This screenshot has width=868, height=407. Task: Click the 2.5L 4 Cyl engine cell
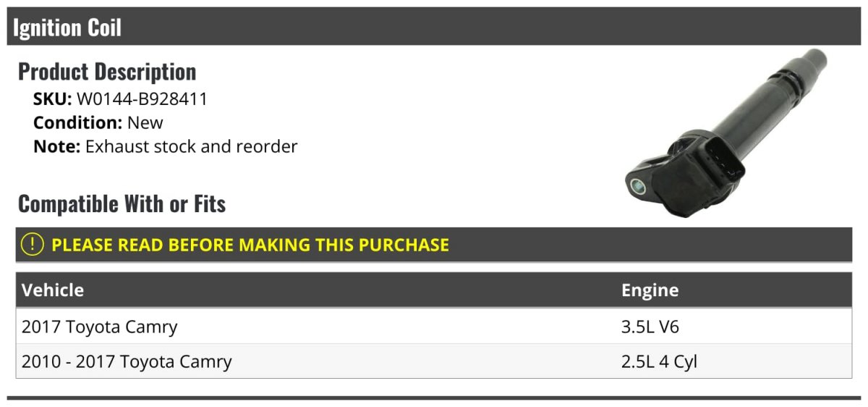pos(659,361)
